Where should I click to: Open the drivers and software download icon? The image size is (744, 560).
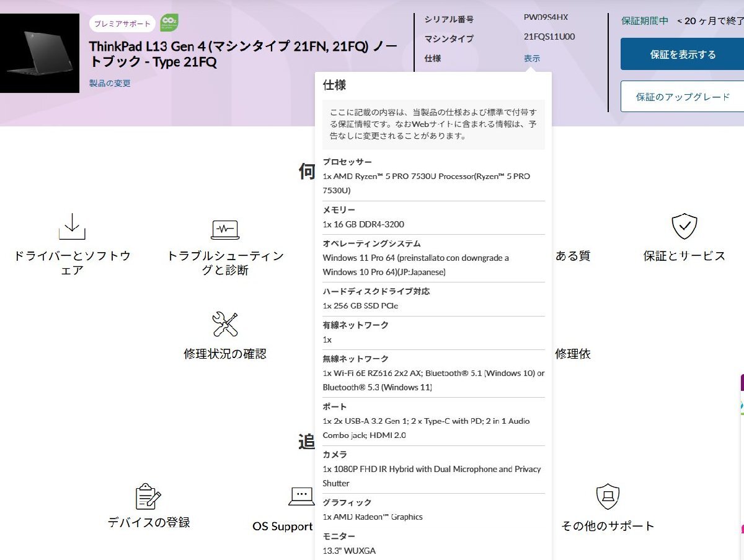point(72,227)
